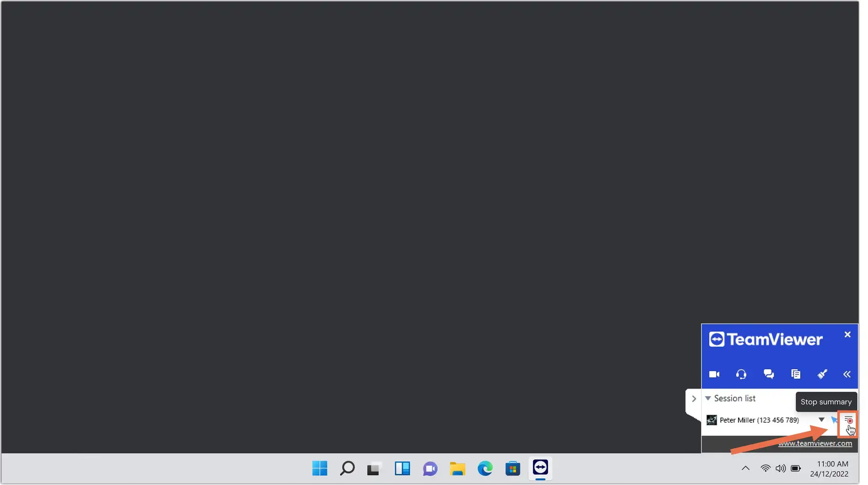Open Task View on the taskbar
868x485 pixels.
373,469
